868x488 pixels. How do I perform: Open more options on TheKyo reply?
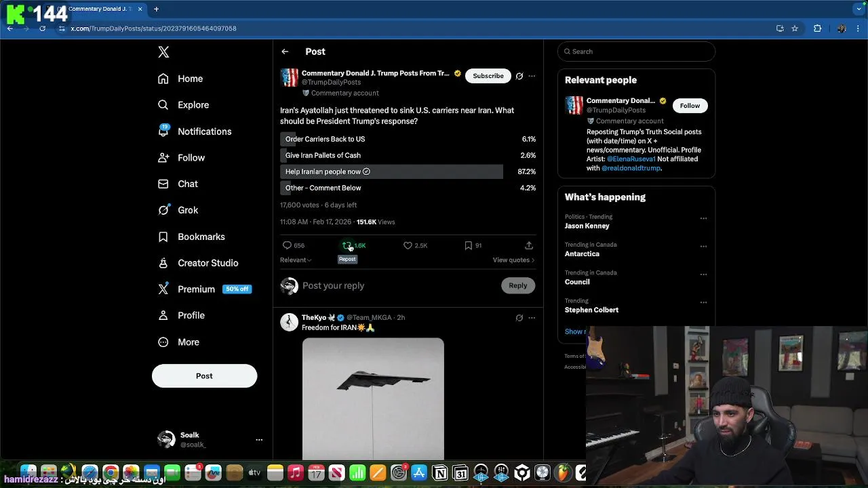532,318
